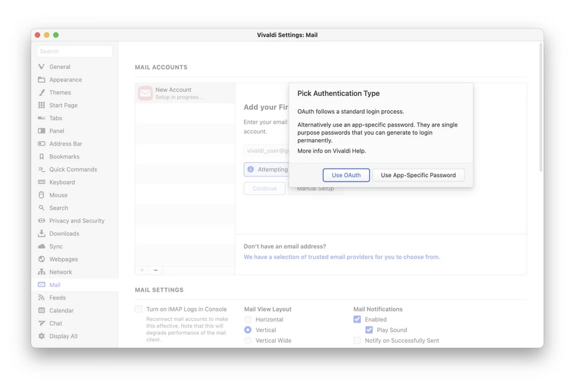Image resolution: width=573 pixels, height=392 pixels.
Task: Click the Keyboard icon in the sidebar
Action: [41, 182]
